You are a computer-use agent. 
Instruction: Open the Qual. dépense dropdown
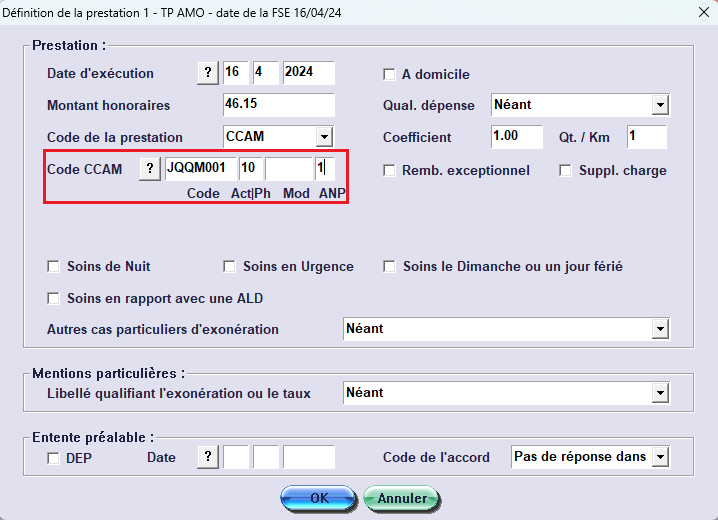[659, 105]
